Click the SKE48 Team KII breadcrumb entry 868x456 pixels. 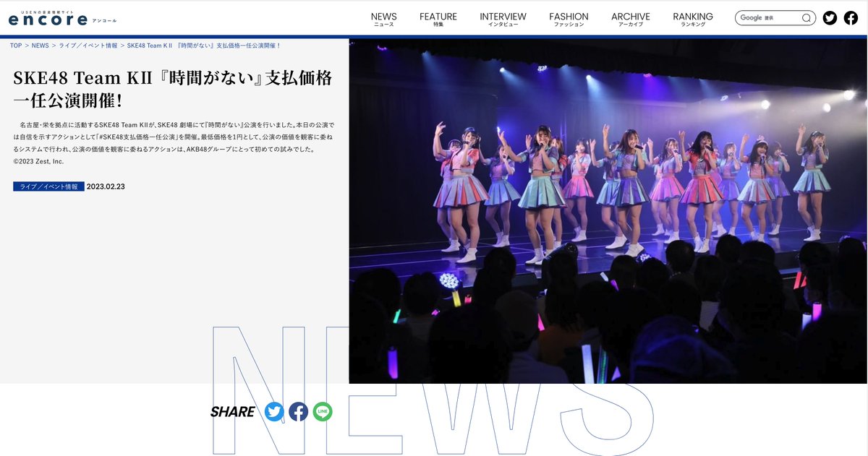[204, 46]
